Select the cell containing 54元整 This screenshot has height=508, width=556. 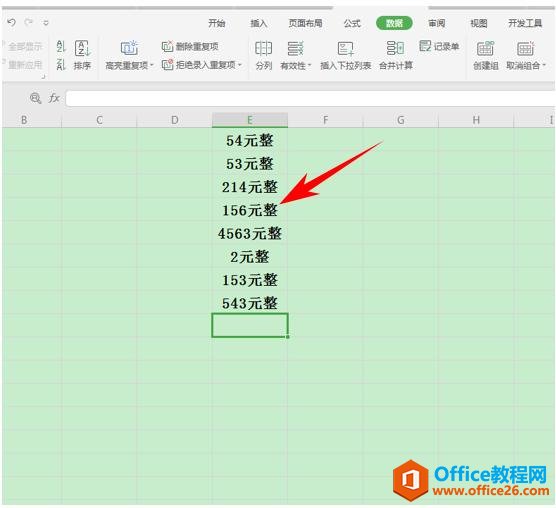pyautogui.click(x=250, y=140)
